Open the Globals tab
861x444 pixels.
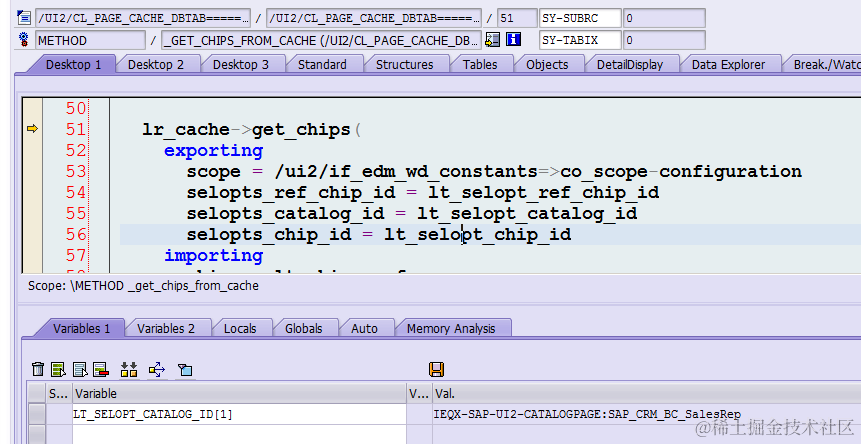[x=303, y=328]
